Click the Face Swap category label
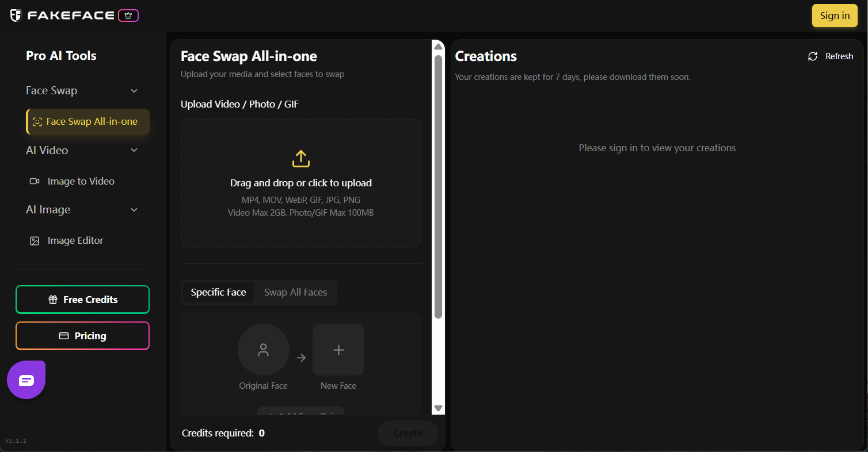 (x=52, y=91)
